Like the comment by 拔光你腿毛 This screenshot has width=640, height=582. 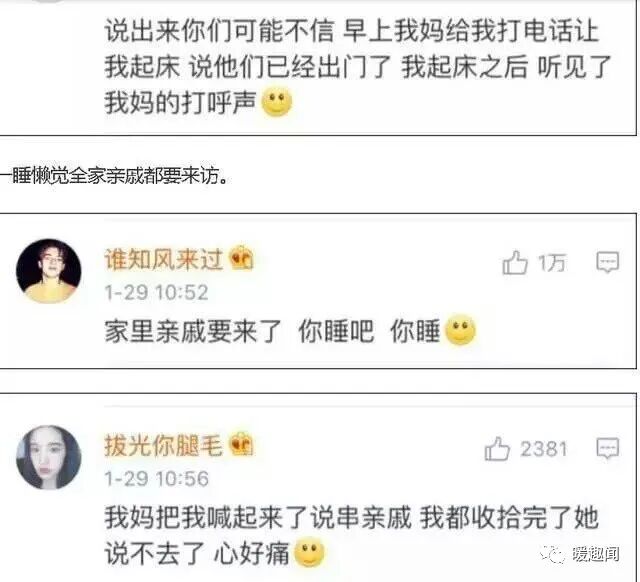497,449
